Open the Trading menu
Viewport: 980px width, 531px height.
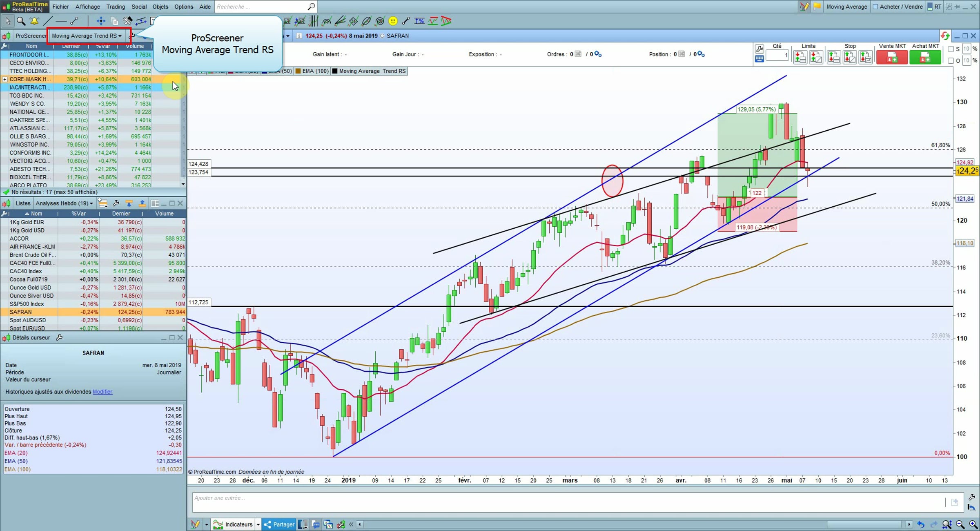click(x=116, y=7)
